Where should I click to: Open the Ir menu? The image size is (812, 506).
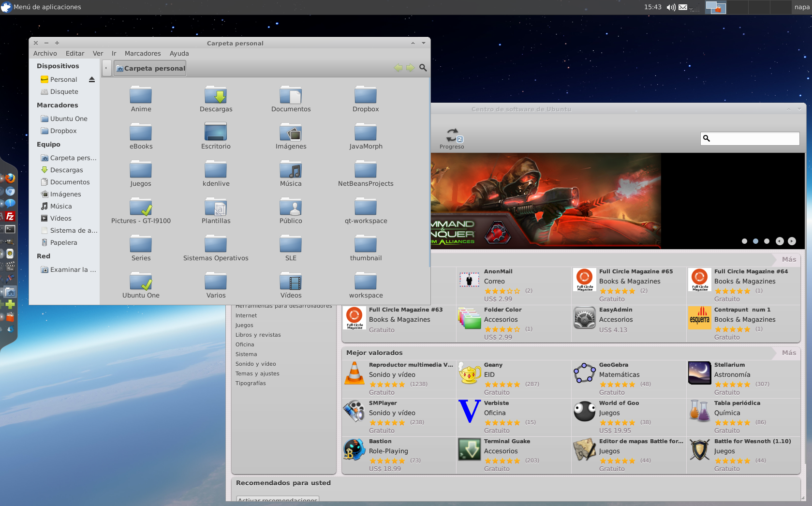[x=114, y=54]
